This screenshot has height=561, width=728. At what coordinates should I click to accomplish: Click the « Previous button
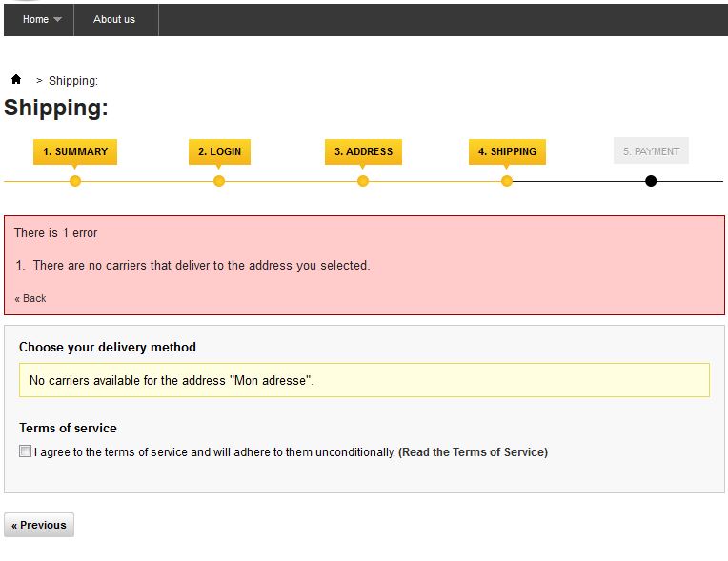pyautogui.click(x=39, y=525)
